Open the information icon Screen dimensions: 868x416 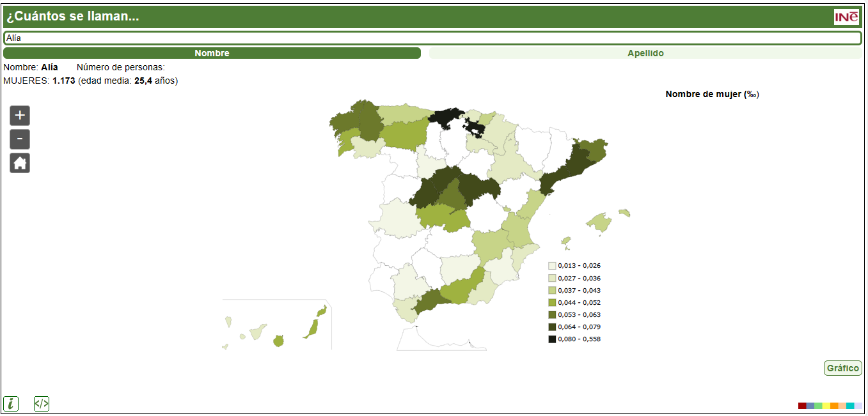tap(11, 404)
